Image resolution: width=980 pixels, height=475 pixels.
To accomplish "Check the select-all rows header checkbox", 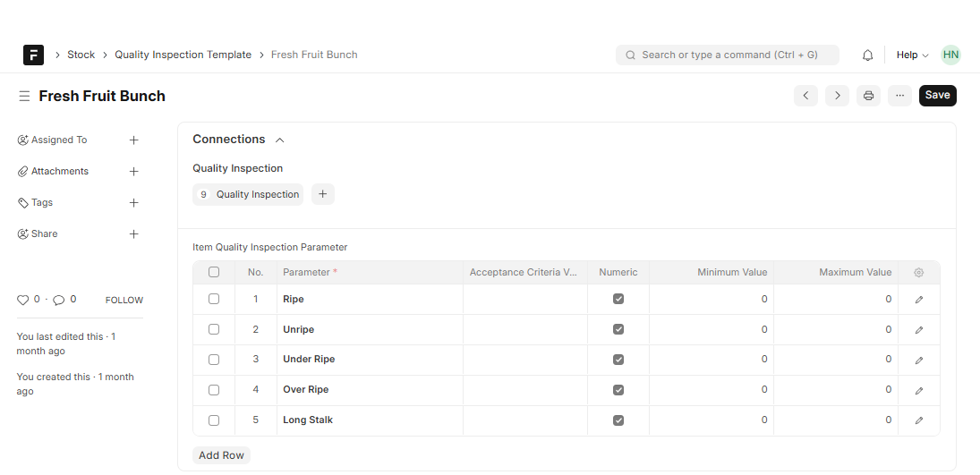I will point(214,272).
